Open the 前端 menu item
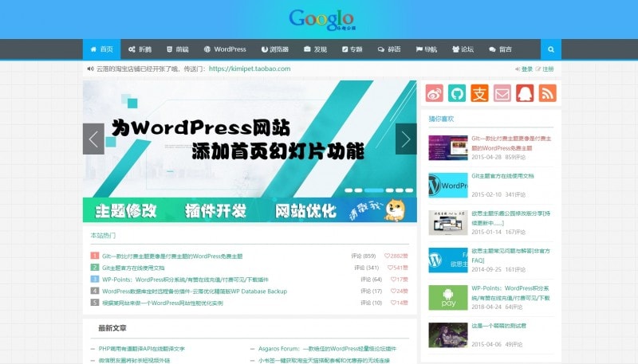This screenshot has height=364, width=638. click(178, 49)
